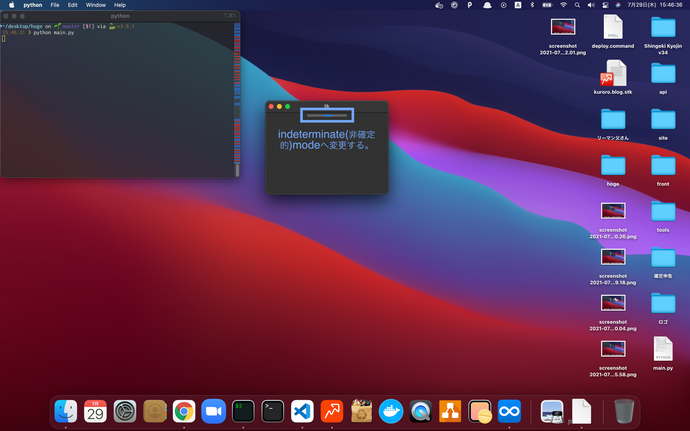This screenshot has height=431, width=690.
Task: Open the Trash in the Dock
Action: (624, 411)
